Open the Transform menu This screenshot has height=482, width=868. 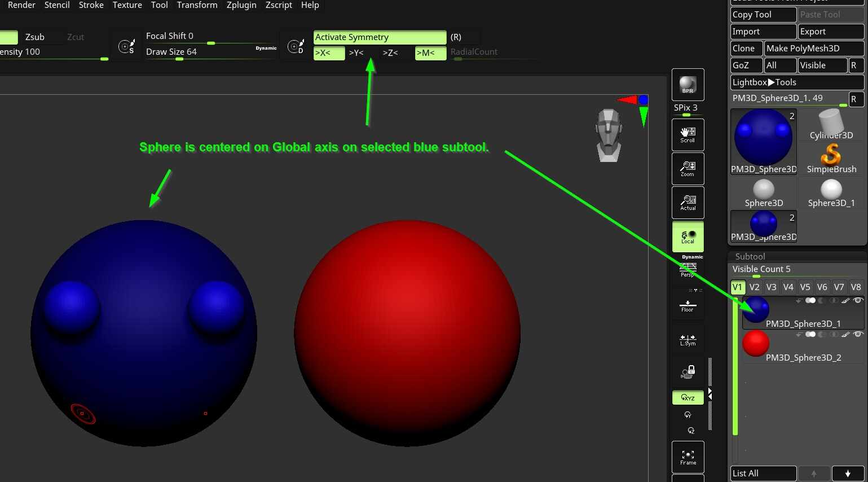197,5
